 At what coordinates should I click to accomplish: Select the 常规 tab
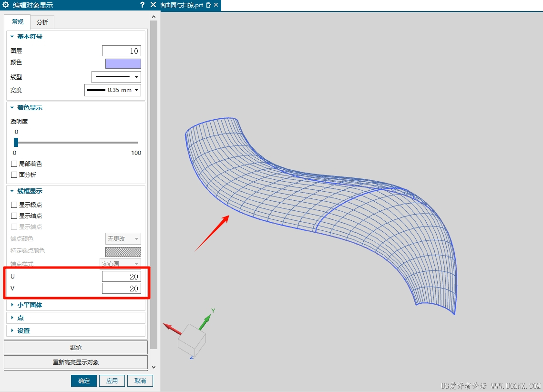pos(18,22)
